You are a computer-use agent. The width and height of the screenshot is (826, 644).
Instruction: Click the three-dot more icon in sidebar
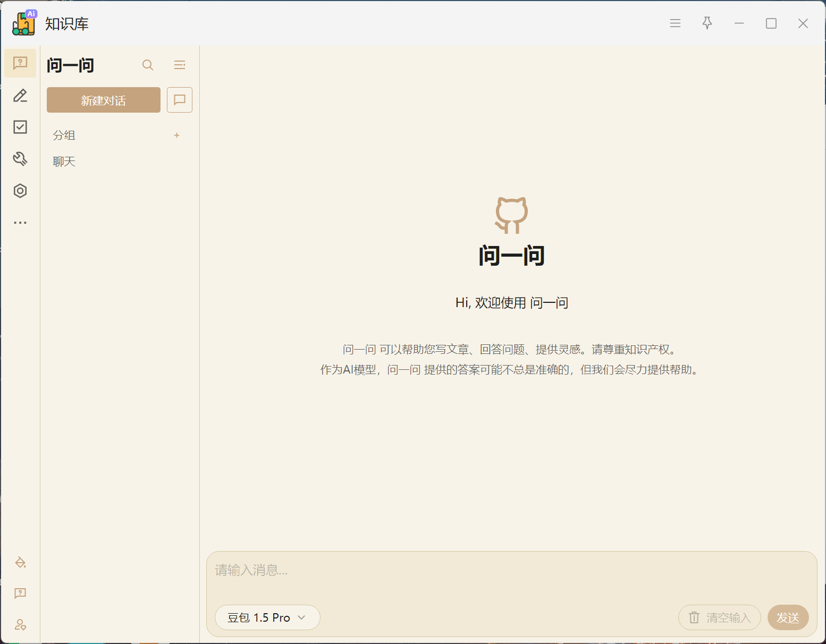(x=20, y=223)
